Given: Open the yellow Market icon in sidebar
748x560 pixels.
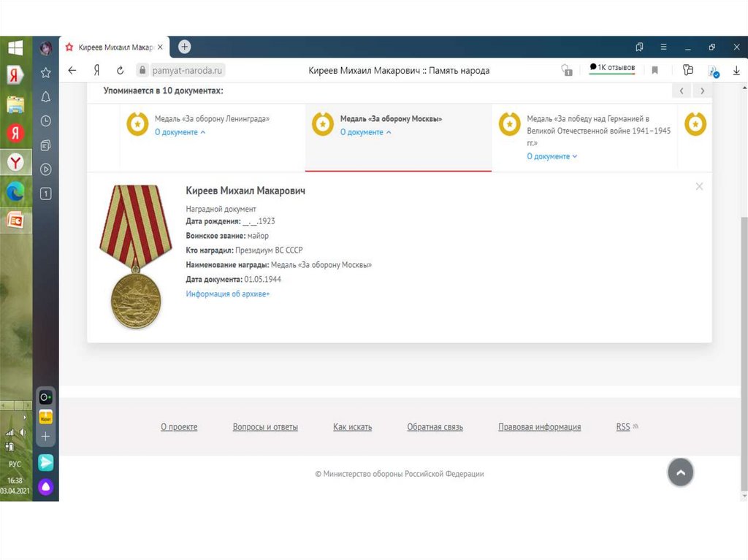Looking at the screenshot, I should (46, 418).
